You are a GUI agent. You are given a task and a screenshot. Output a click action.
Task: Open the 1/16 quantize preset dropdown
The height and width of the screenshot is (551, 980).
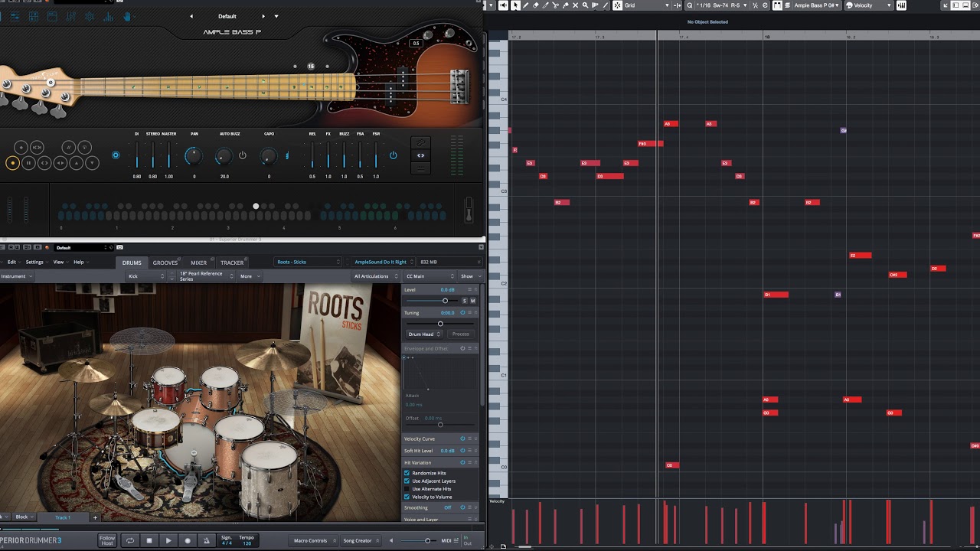click(x=719, y=5)
